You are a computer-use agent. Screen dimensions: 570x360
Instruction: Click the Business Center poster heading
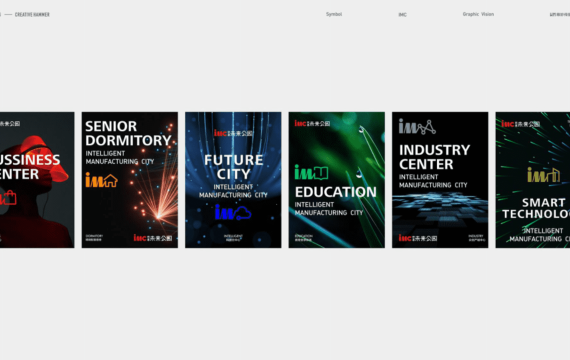tap(30, 167)
